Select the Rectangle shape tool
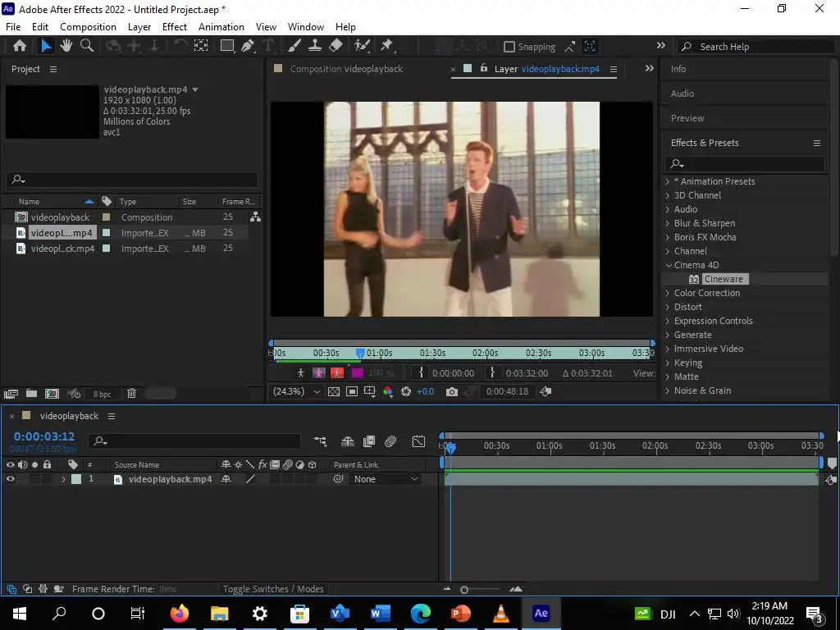This screenshot has height=630, width=840. pos(227,46)
